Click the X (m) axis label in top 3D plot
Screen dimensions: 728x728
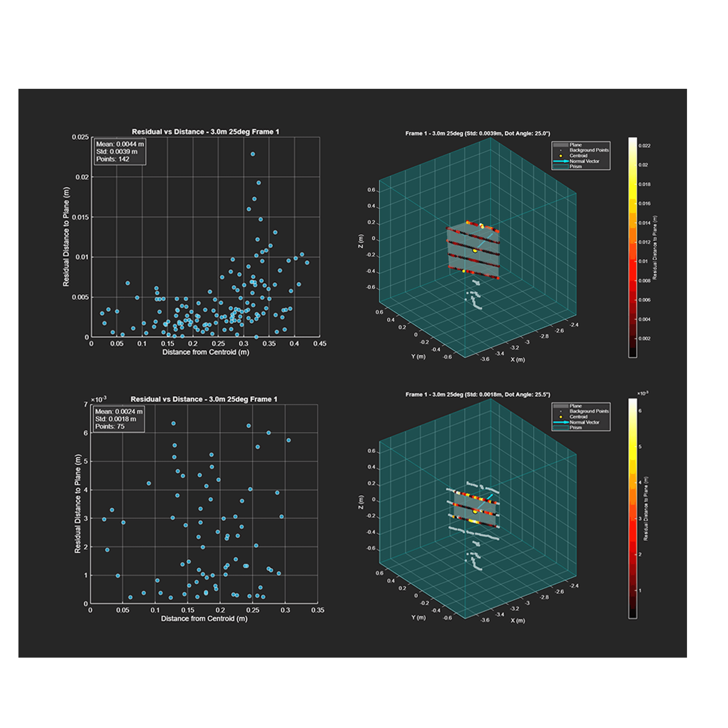[x=517, y=359]
